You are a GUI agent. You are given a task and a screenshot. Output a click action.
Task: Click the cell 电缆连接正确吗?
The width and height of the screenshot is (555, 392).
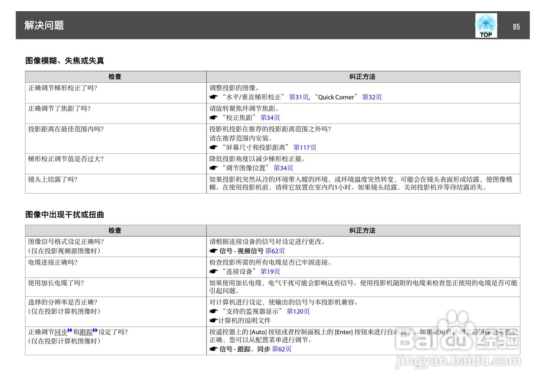(x=115, y=267)
